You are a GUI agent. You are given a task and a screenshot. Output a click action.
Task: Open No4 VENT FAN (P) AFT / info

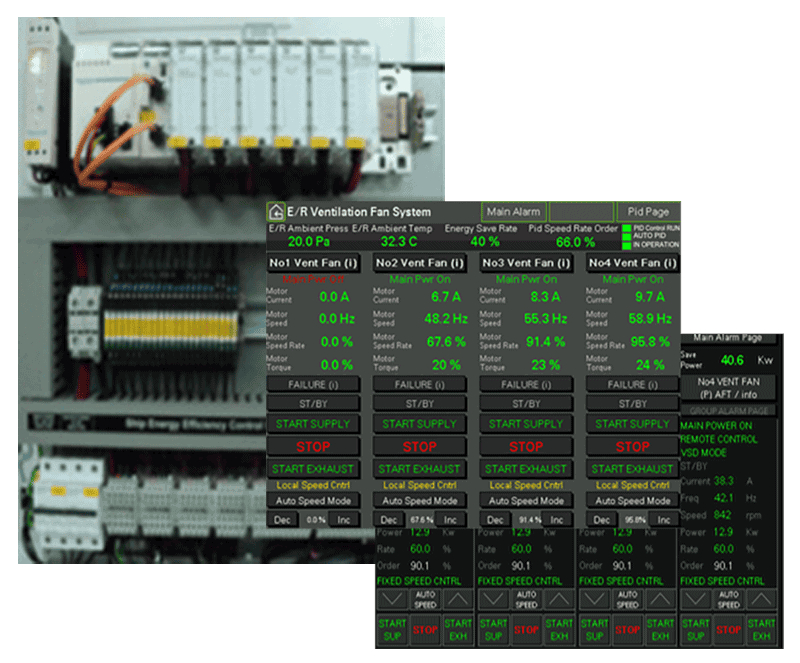[729, 388]
